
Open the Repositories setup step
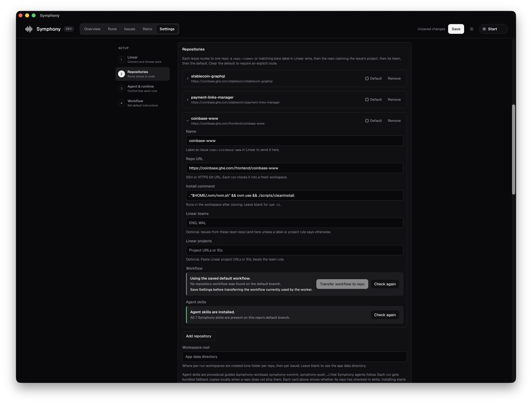(x=143, y=74)
